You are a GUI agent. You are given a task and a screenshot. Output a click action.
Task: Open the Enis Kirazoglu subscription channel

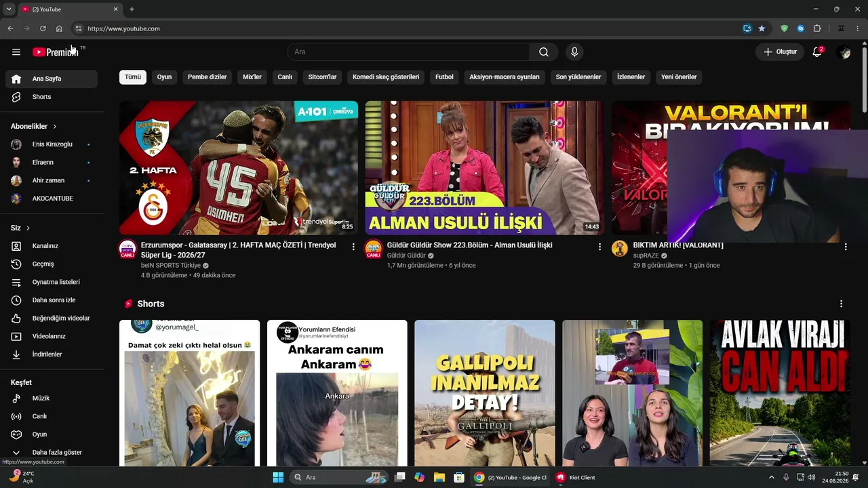point(52,144)
